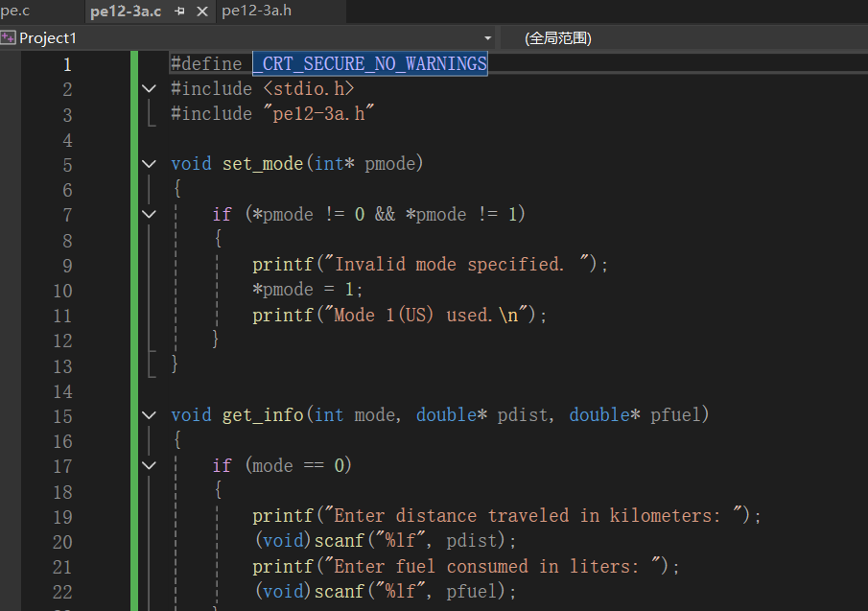Click the selected _CRT_SECURE_NO_WARNINGS text
The height and width of the screenshot is (611, 868).
pos(370,63)
